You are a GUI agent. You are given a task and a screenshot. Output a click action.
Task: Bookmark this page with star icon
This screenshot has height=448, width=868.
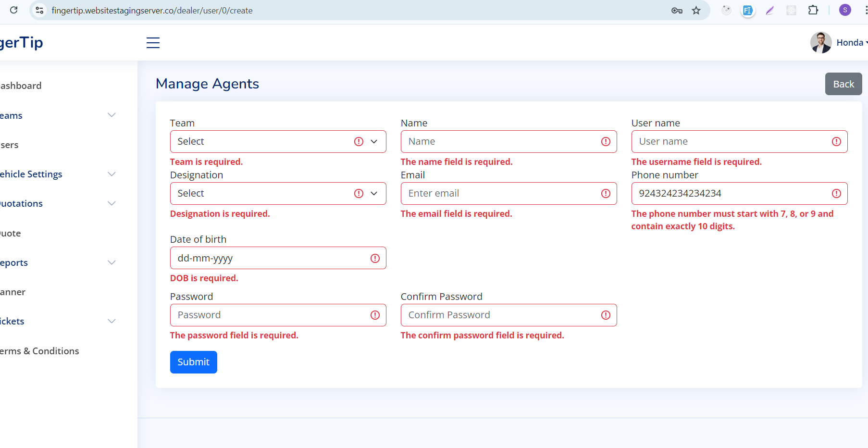[696, 11]
